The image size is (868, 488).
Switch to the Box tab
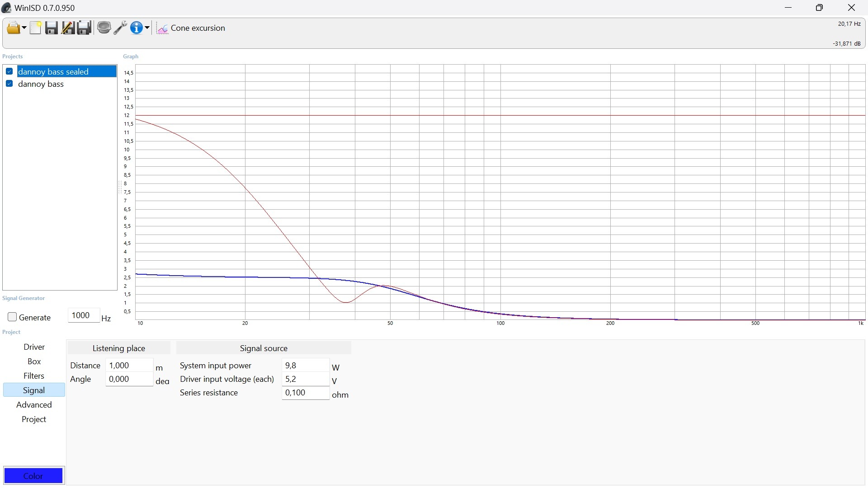[34, 361]
